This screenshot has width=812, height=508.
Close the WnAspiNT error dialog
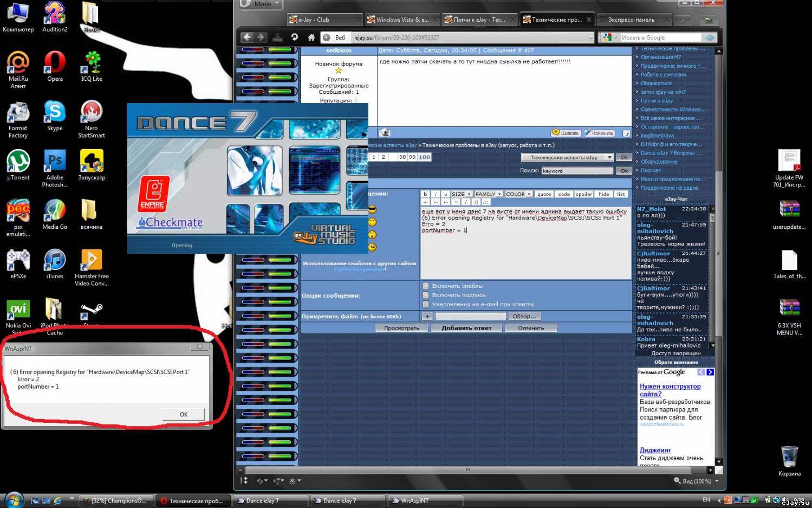(x=200, y=347)
